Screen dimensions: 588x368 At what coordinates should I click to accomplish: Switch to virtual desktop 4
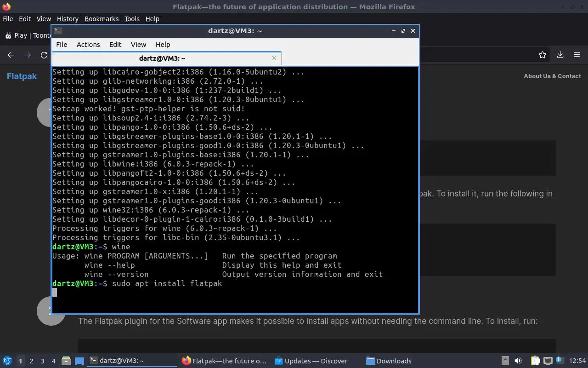coord(53,361)
